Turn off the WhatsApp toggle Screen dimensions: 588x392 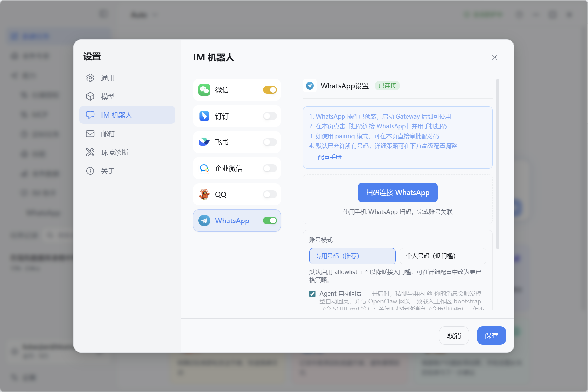pos(270,220)
